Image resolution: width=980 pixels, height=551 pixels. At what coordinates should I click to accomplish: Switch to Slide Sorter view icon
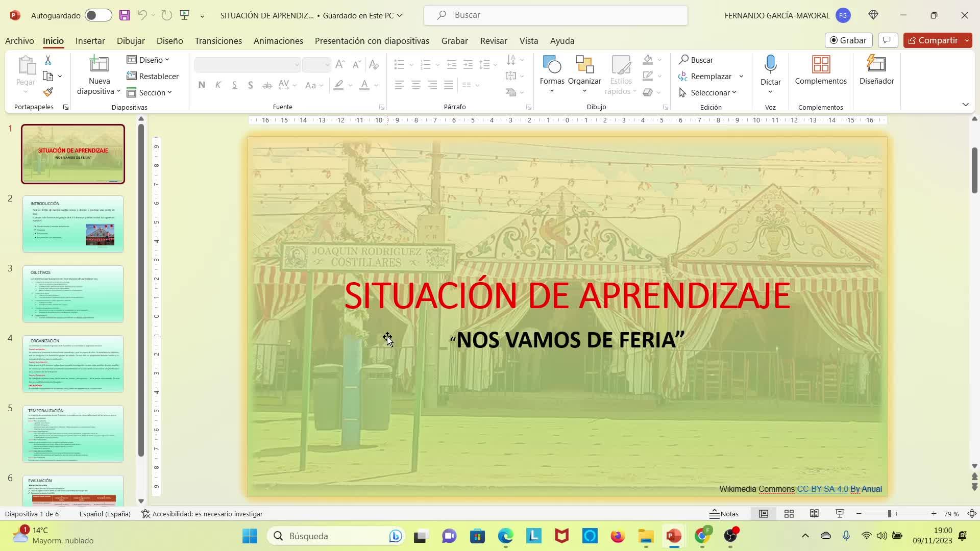click(x=789, y=514)
